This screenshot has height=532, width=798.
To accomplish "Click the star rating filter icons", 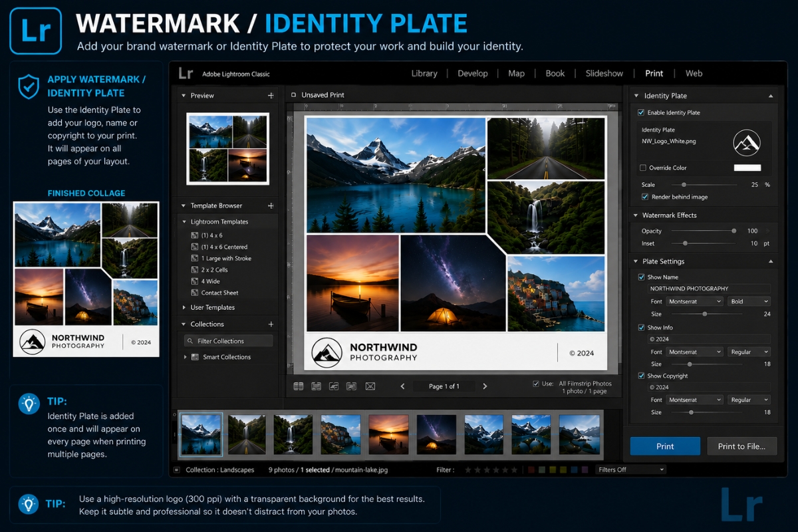I will pos(491,469).
